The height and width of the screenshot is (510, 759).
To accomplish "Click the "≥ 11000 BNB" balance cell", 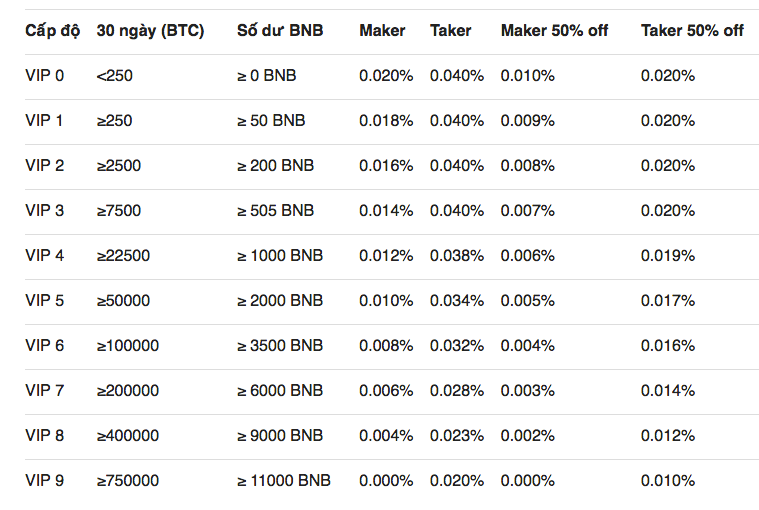I will 284,481.
